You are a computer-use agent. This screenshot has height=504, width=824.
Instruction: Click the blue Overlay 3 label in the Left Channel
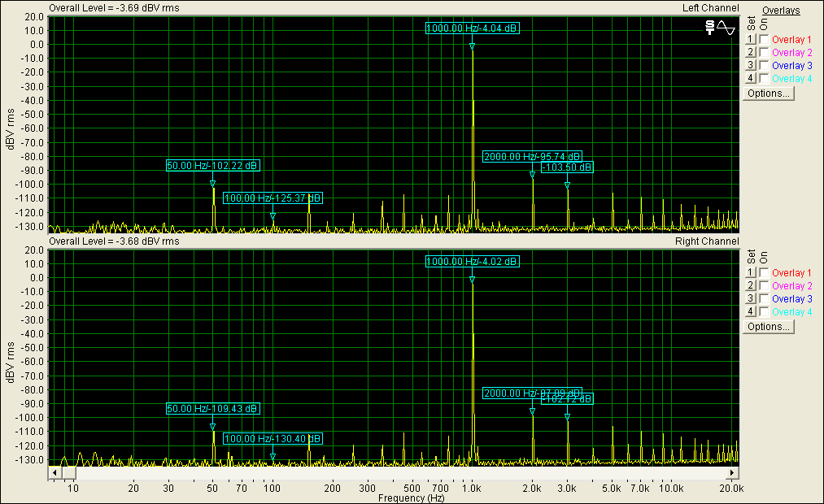[791, 66]
